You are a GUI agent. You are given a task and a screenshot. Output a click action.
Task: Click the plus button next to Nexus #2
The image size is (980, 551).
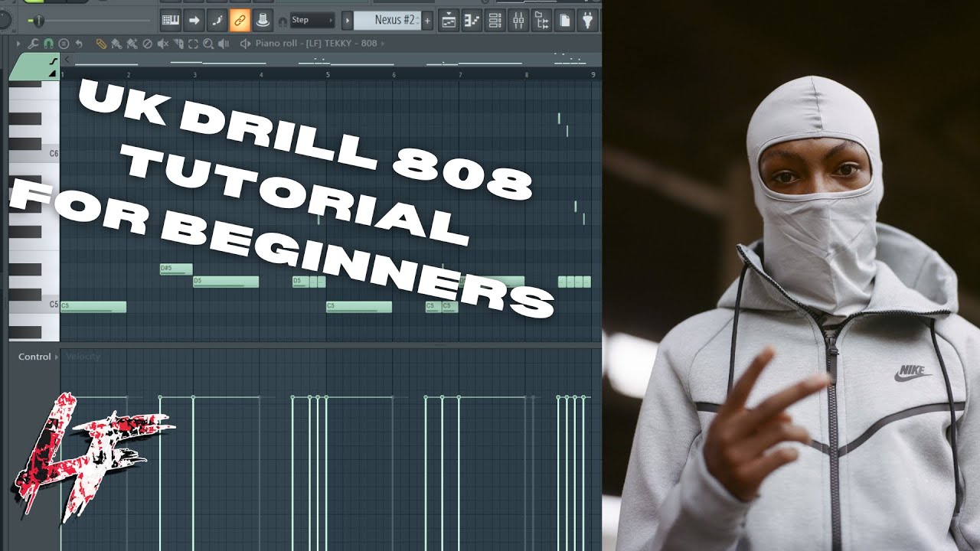pos(427,21)
